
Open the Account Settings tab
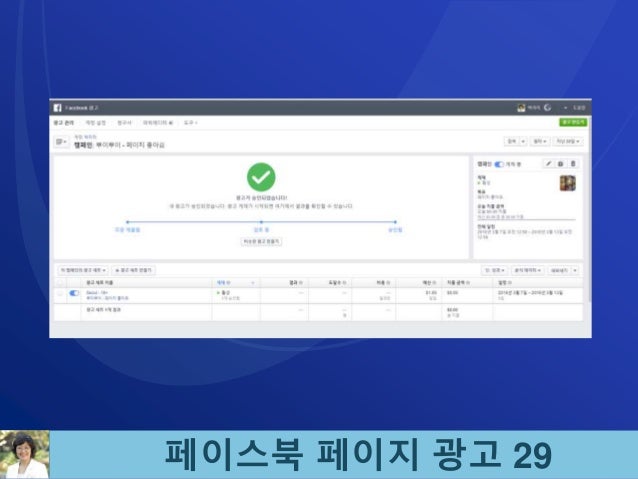pos(96,122)
